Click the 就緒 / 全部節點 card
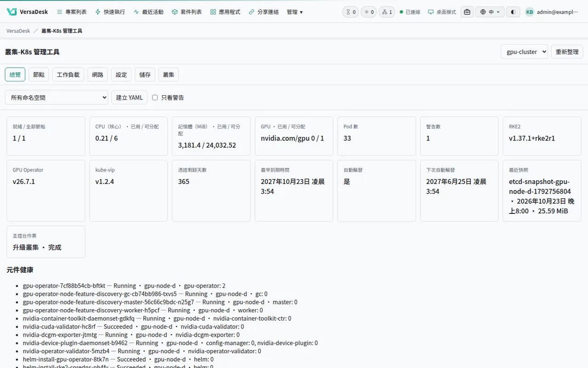Viewport: 588px width, 368px height. pos(46,136)
